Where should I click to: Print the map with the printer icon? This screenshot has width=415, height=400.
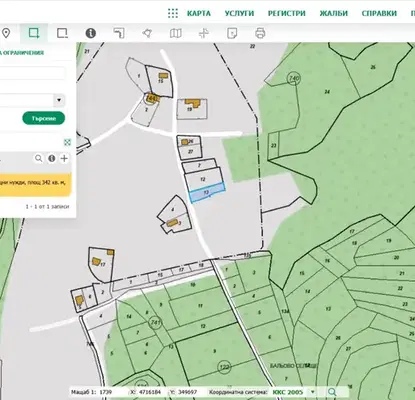click(x=260, y=33)
